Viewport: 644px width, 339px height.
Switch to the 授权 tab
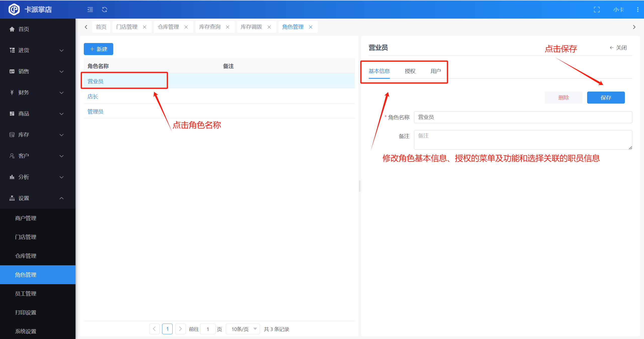[x=410, y=71]
